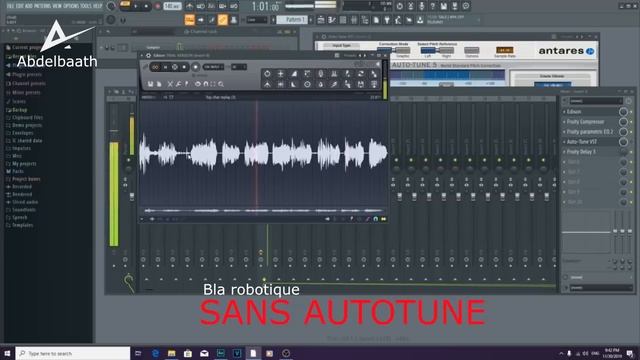Screen dimensions: 640x360
Task: Click the main transport stop button
Action: coord(147,6)
